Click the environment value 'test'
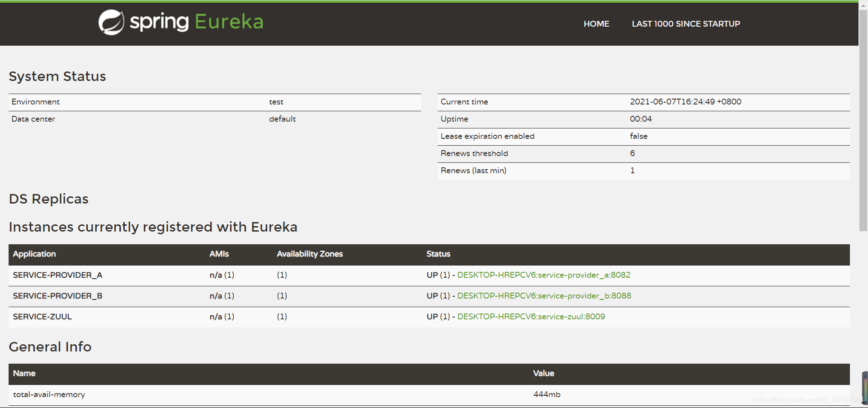Image resolution: width=868 pixels, height=408 pixels. (x=276, y=102)
